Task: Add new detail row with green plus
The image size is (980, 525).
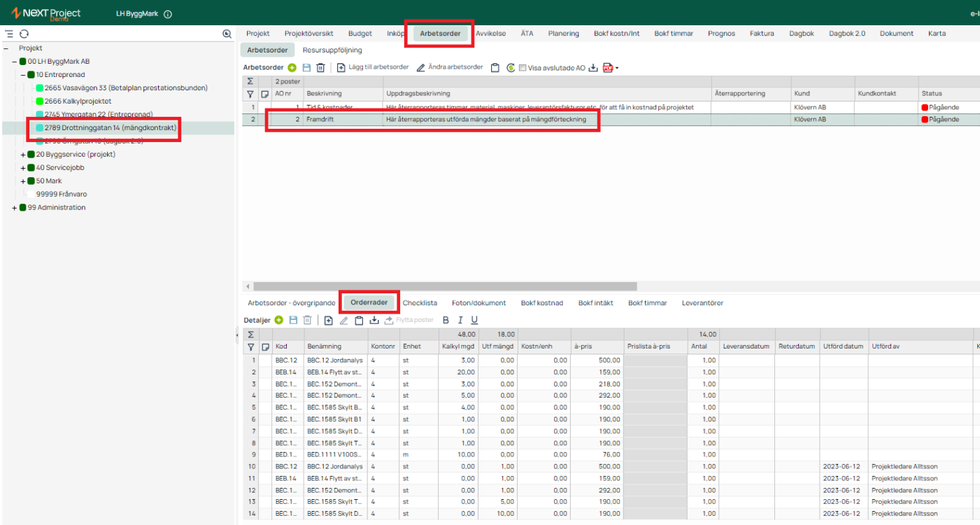Action: 278,320
